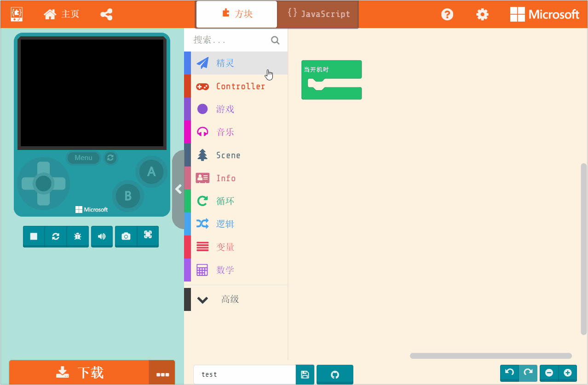588x385 pixels.
Task: Open the 数学 math category
Action: pos(236,270)
